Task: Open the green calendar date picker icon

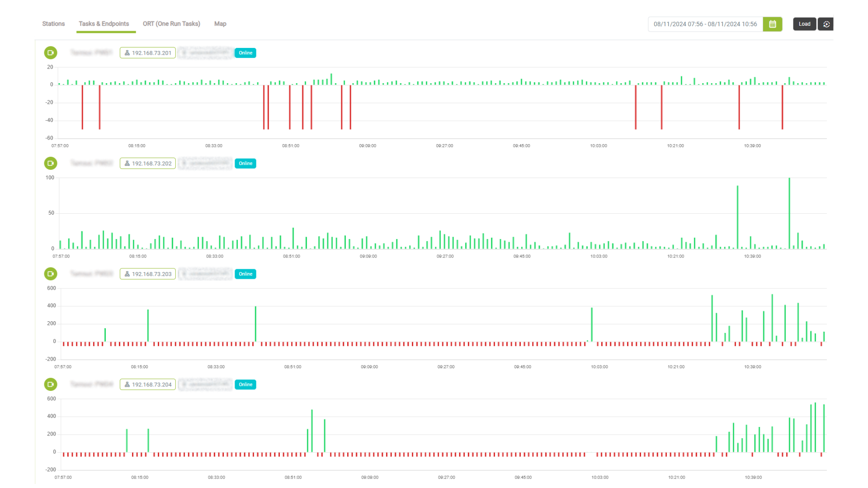Action: pos(772,24)
